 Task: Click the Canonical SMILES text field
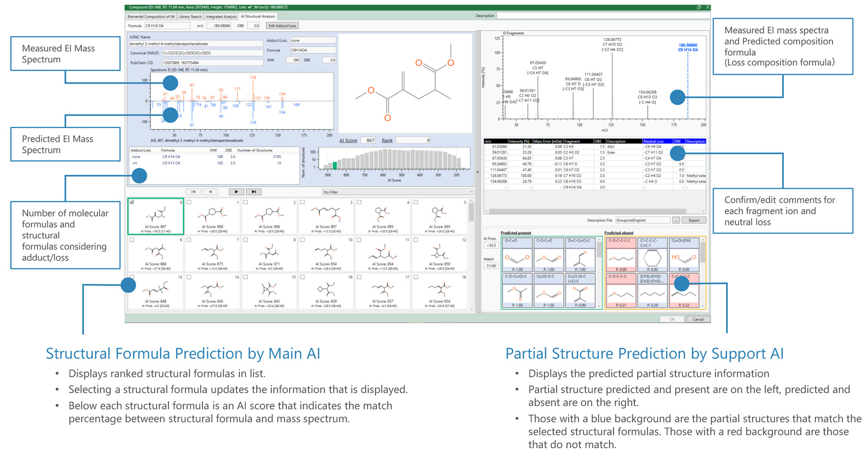(x=212, y=53)
